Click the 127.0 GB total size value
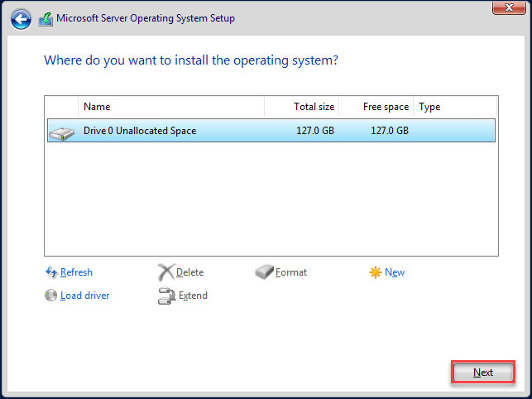This screenshot has width=532, height=399. click(x=315, y=131)
